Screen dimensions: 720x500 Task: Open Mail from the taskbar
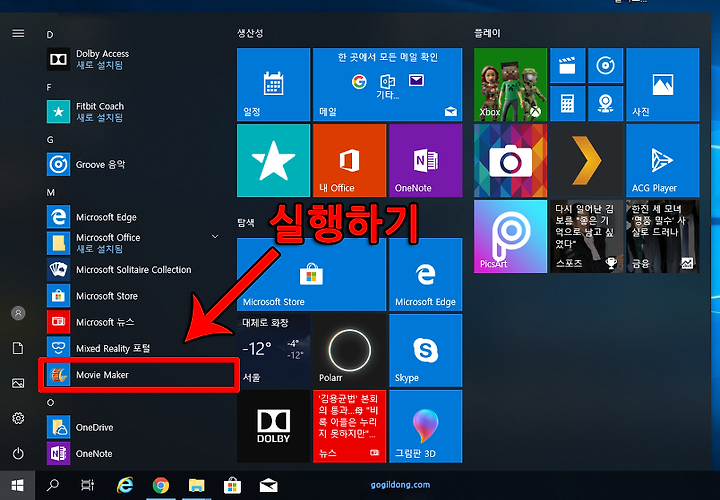[x=268, y=485]
